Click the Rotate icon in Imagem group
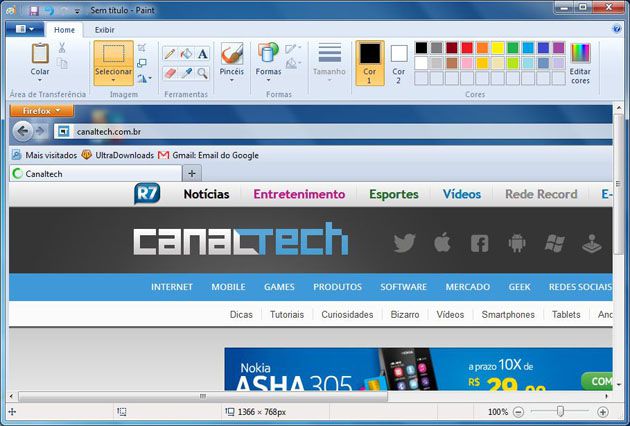The width and height of the screenshot is (630, 426). pos(141,78)
